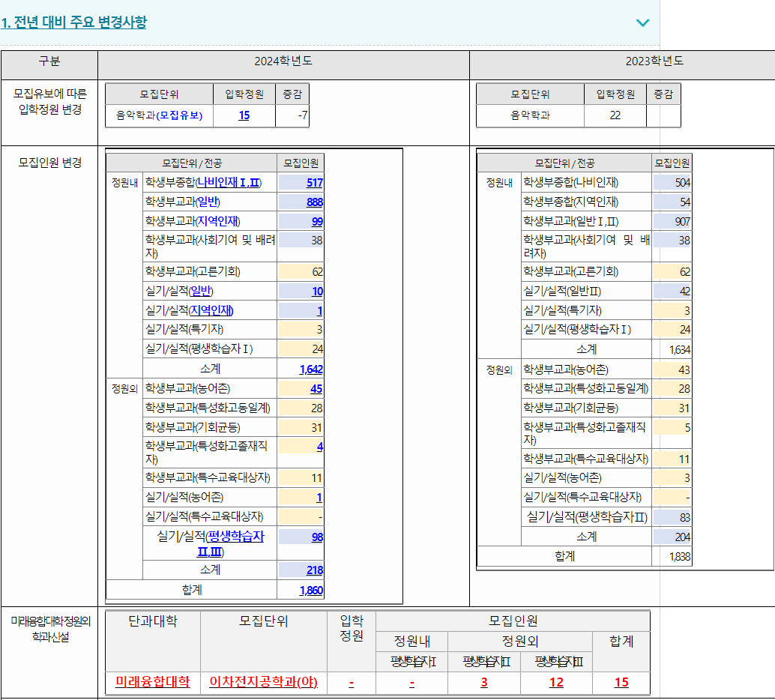Viewport: 775px width, 700px height.
Task: Click the 45 value for 학생부교과(농어촌)
Action: pos(316,388)
